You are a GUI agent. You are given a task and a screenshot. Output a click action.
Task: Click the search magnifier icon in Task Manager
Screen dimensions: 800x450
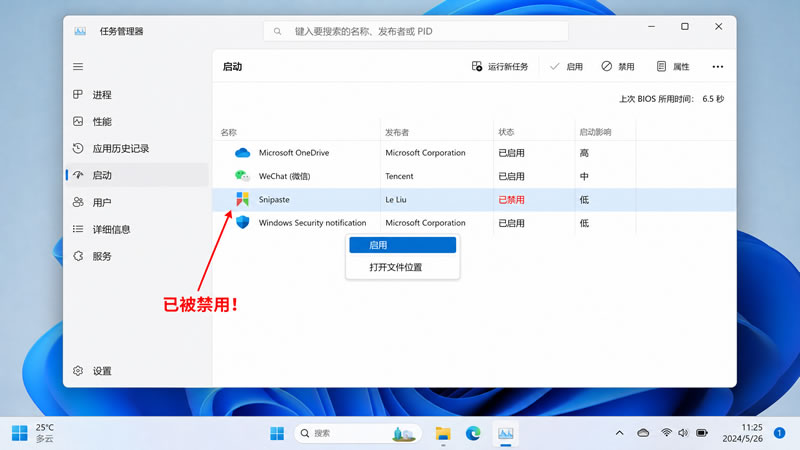point(277,32)
